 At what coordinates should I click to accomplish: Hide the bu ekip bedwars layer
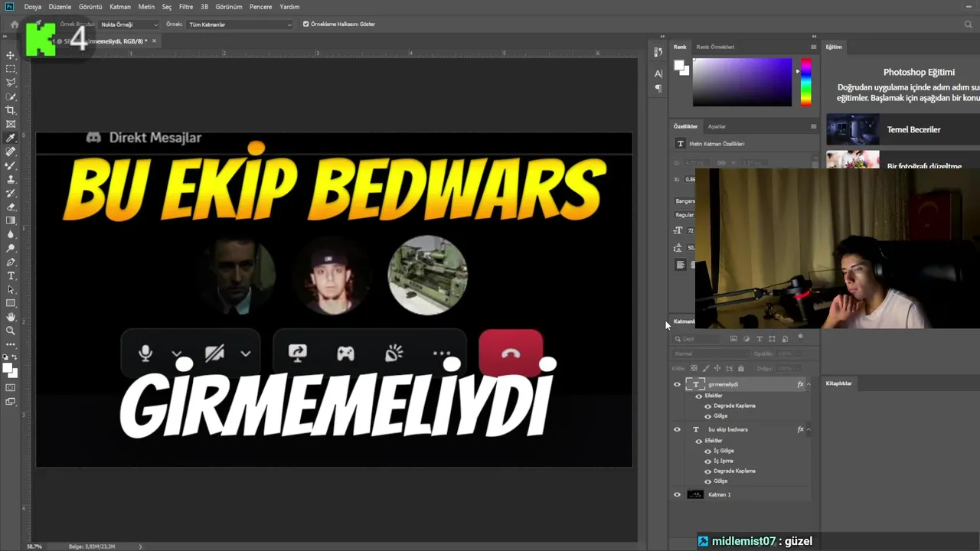pos(677,429)
